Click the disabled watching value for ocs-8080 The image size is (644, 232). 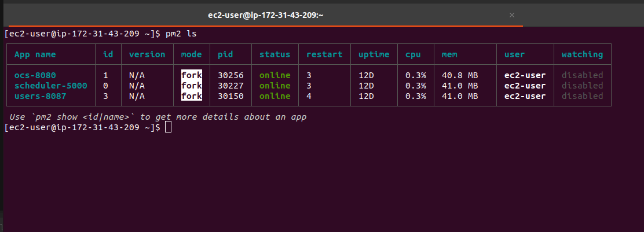click(x=582, y=75)
